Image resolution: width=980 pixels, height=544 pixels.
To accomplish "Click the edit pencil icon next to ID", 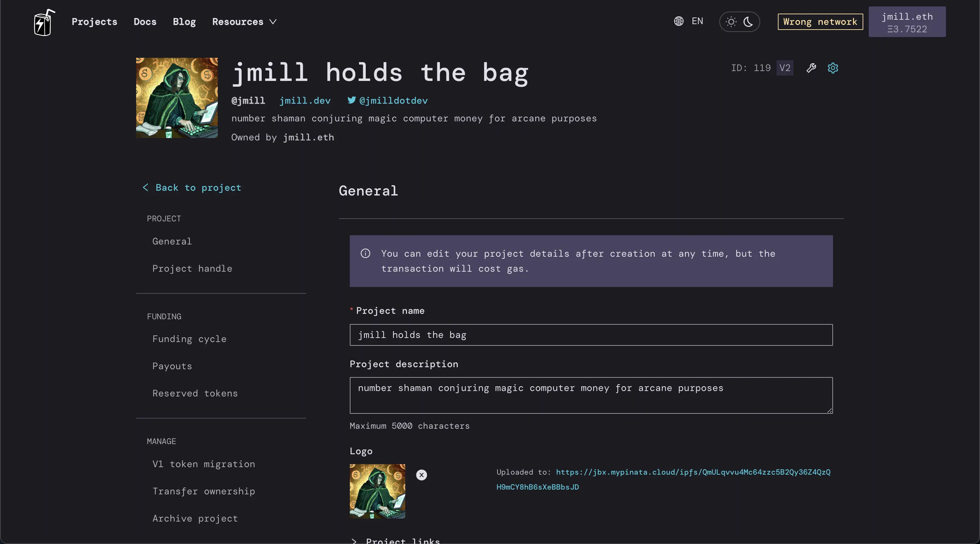I will pyautogui.click(x=811, y=68).
